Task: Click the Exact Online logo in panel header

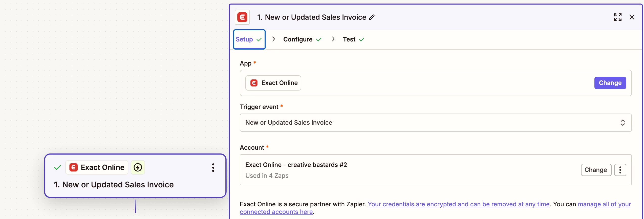Action: pos(242,17)
